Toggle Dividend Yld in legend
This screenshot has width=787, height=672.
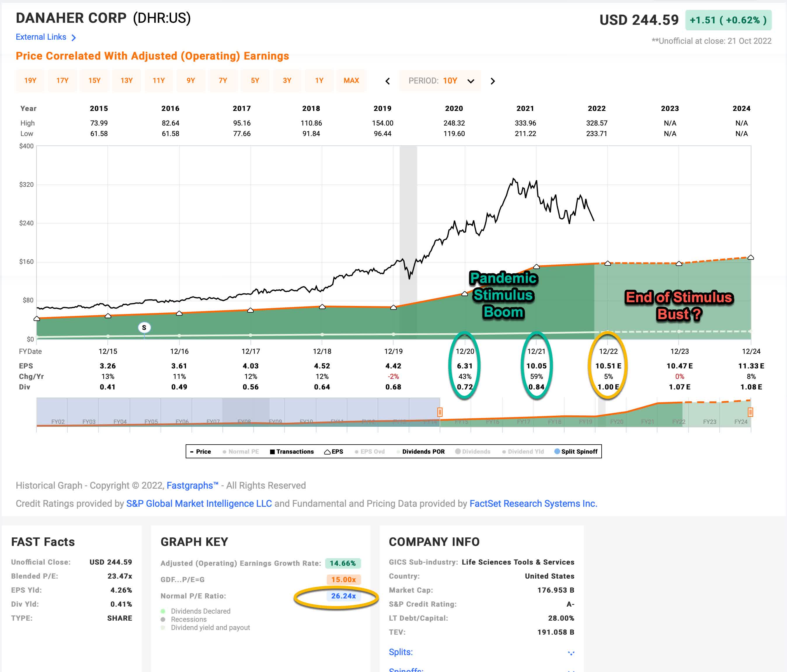pyautogui.click(x=523, y=451)
